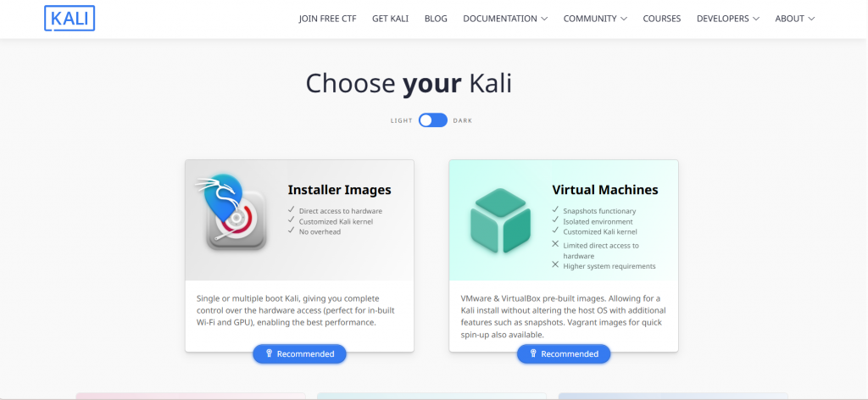
Task: Open the Blog menu item
Action: click(x=436, y=19)
